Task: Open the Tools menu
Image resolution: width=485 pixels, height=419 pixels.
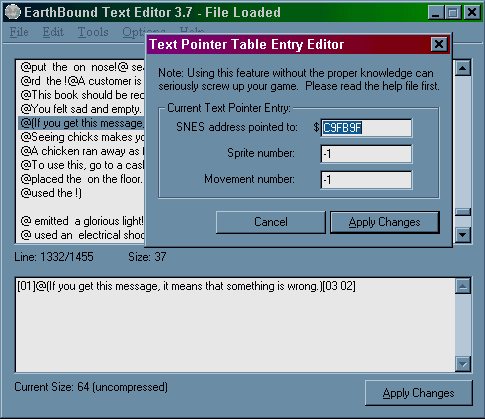Action: coord(93,32)
